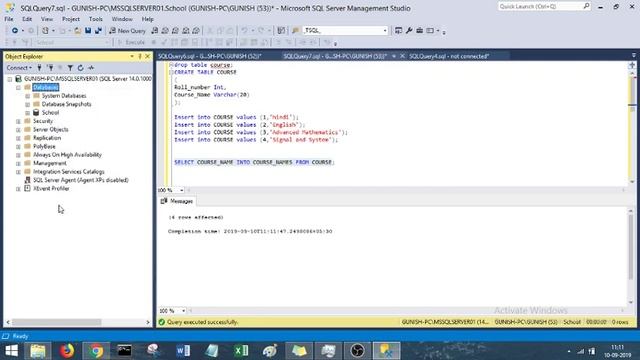Open the Project menu
The width and height of the screenshot is (640, 360).
coord(71,19)
